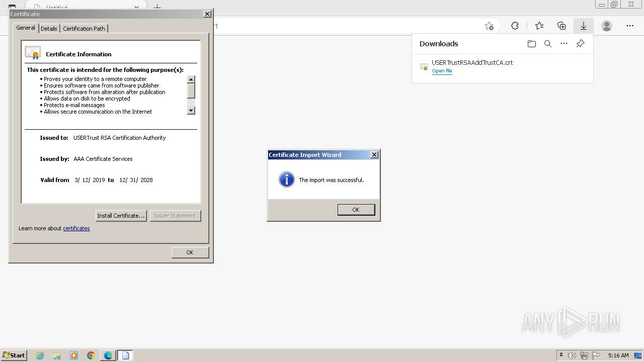The width and height of the screenshot is (644, 362).
Task: Click OK in Certificate Import Wizard dialog
Action: pos(356,210)
